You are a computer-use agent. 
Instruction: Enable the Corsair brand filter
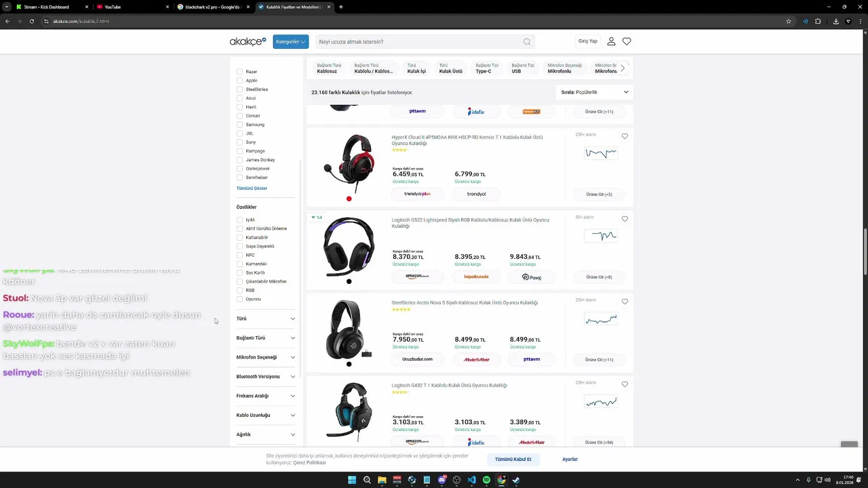click(x=239, y=116)
